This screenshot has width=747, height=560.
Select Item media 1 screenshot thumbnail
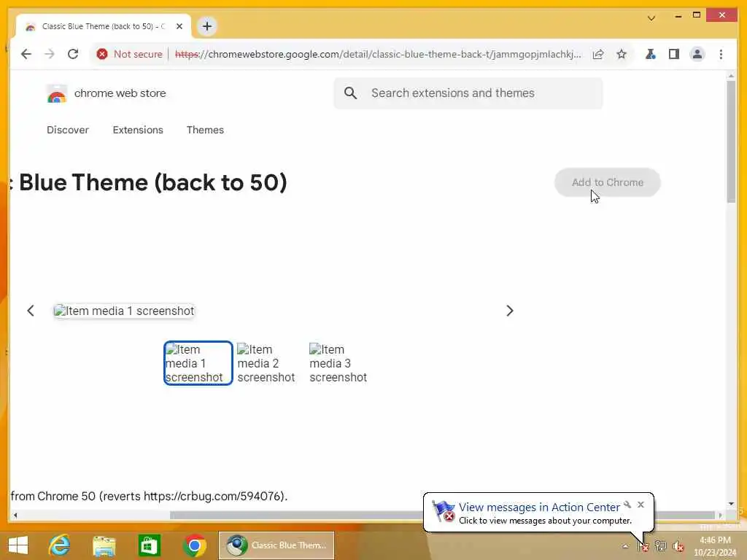coord(198,363)
